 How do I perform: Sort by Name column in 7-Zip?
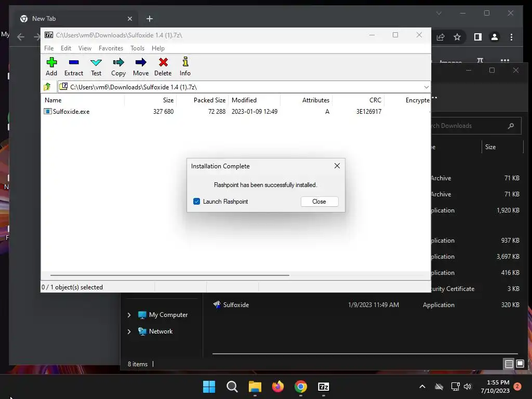[83, 100]
